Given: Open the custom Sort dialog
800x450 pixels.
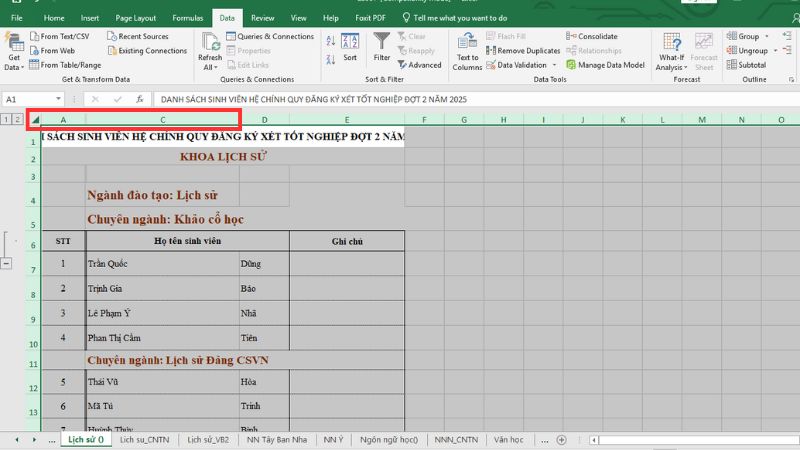Looking at the screenshot, I should click(350, 46).
